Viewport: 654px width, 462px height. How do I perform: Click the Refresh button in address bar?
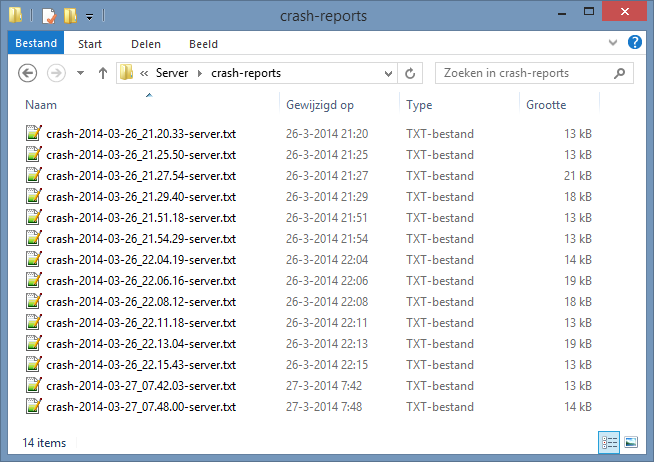point(409,73)
